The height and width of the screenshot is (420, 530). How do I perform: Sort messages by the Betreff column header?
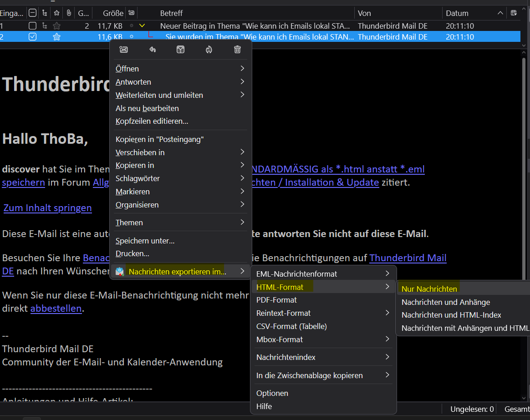(172, 13)
